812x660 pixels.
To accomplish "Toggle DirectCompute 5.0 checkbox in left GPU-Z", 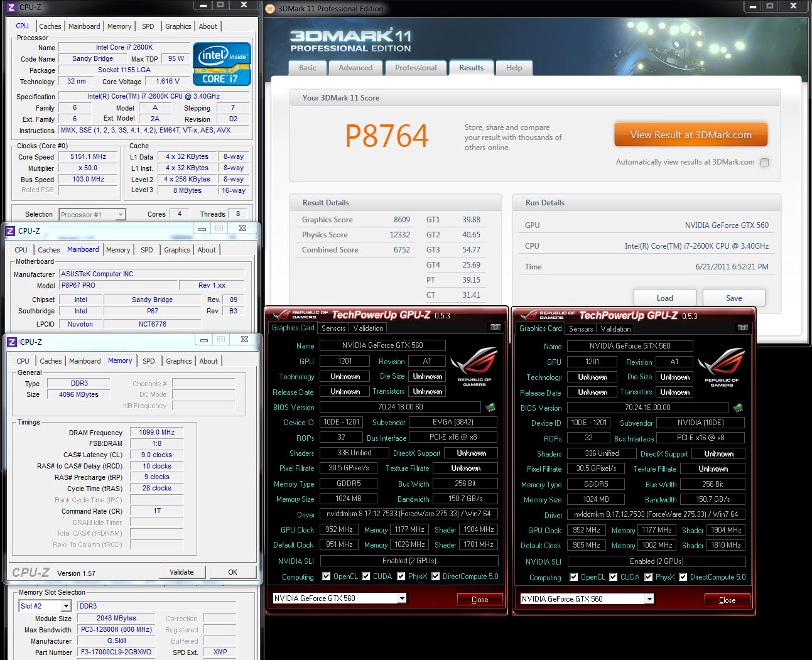I will 435,576.
